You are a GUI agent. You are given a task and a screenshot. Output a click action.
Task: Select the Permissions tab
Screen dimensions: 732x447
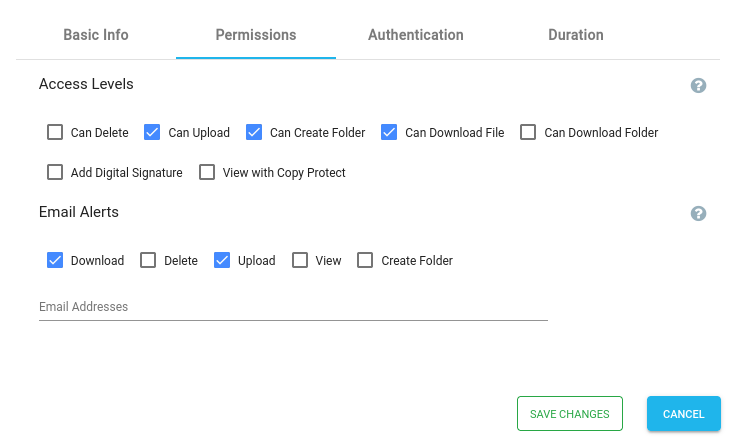(x=256, y=35)
